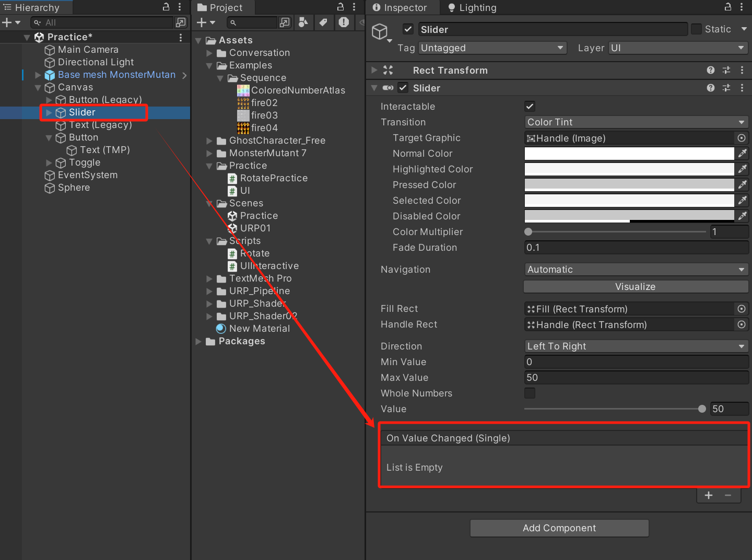Disable the Slider component checkbox
This screenshot has height=560, width=752.
[x=403, y=88]
